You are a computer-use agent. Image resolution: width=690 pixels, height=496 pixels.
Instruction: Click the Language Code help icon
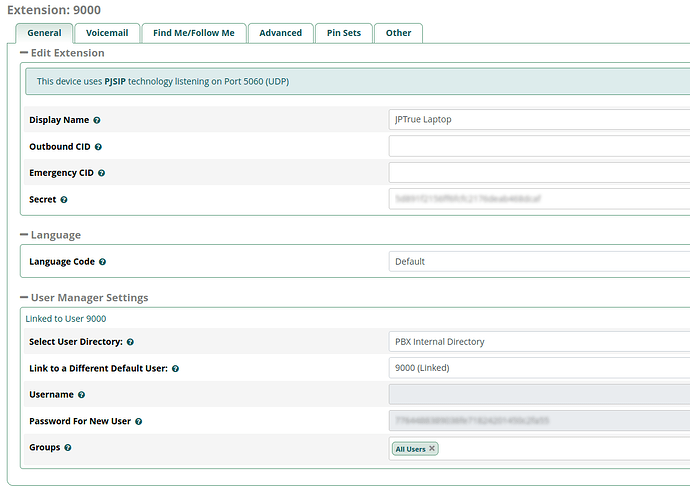click(x=103, y=262)
